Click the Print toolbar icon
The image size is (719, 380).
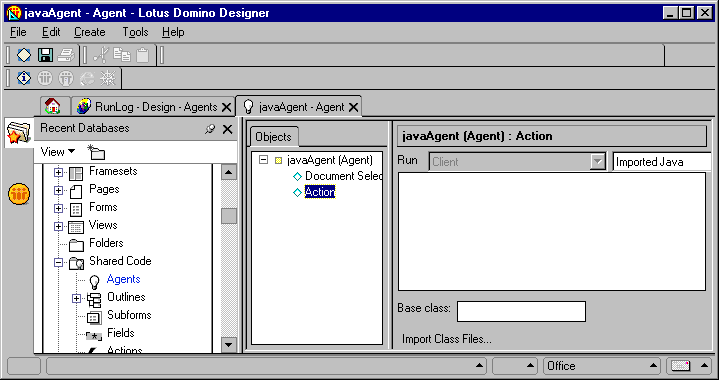(x=66, y=55)
